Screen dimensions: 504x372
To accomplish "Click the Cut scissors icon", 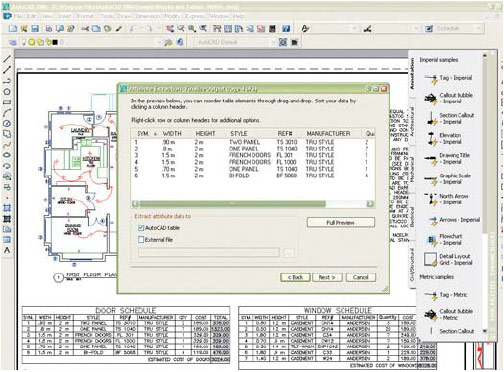I will point(85,29).
